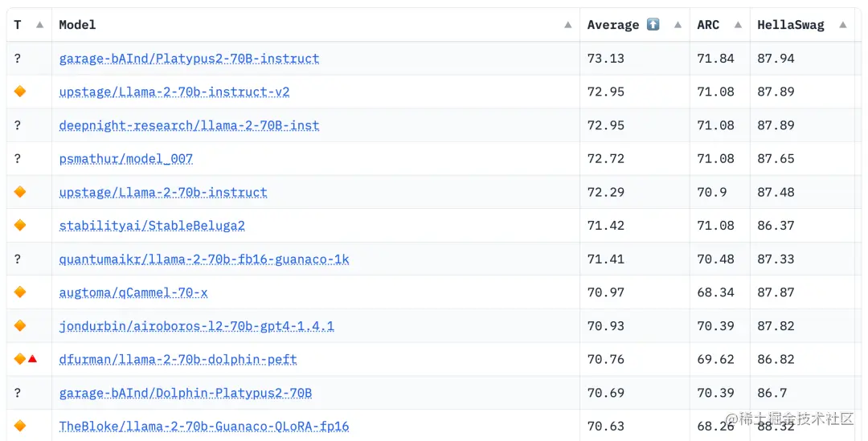Click question mark type for quantumaikr row
Image resolution: width=868 pixels, height=441 pixels.
click(18, 259)
